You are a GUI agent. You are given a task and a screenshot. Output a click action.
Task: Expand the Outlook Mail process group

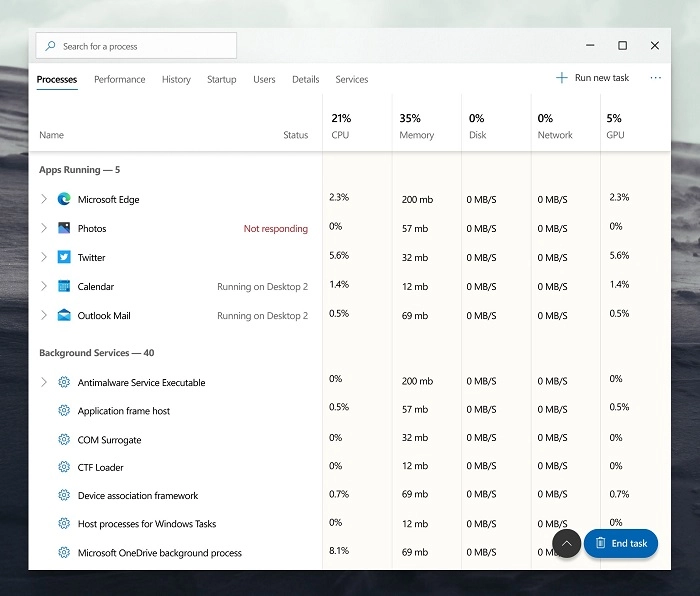43,315
